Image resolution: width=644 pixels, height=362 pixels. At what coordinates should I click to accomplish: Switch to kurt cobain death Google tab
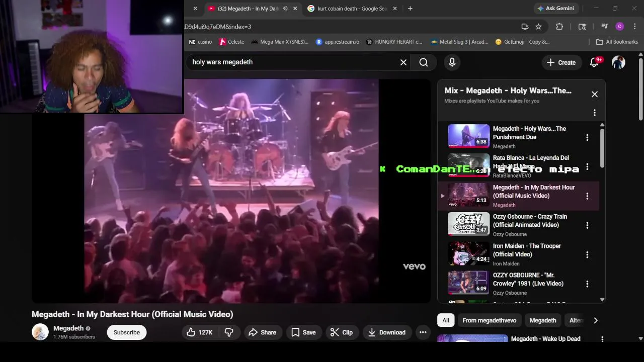352,9
